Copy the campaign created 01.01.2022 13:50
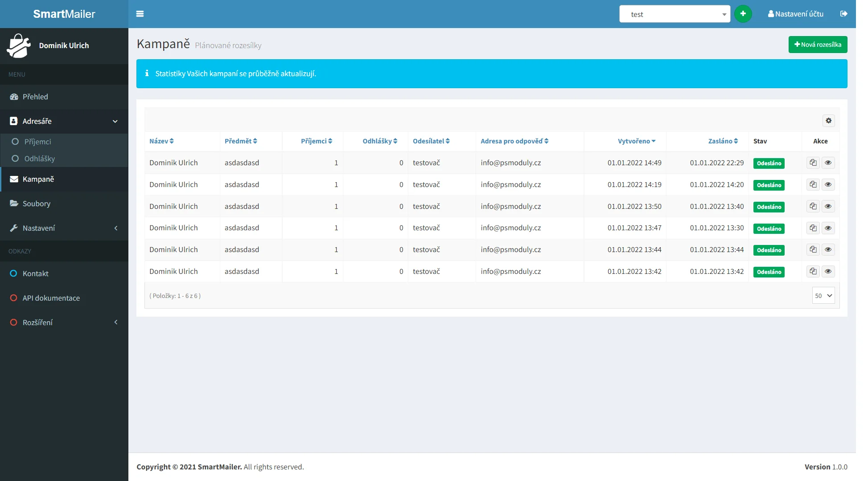 pyautogui.click(x=813, y=206)
